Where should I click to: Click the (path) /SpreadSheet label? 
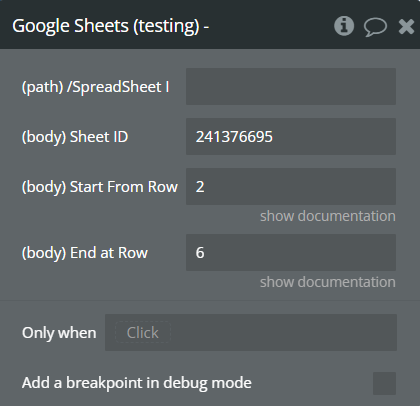point(95,87)
